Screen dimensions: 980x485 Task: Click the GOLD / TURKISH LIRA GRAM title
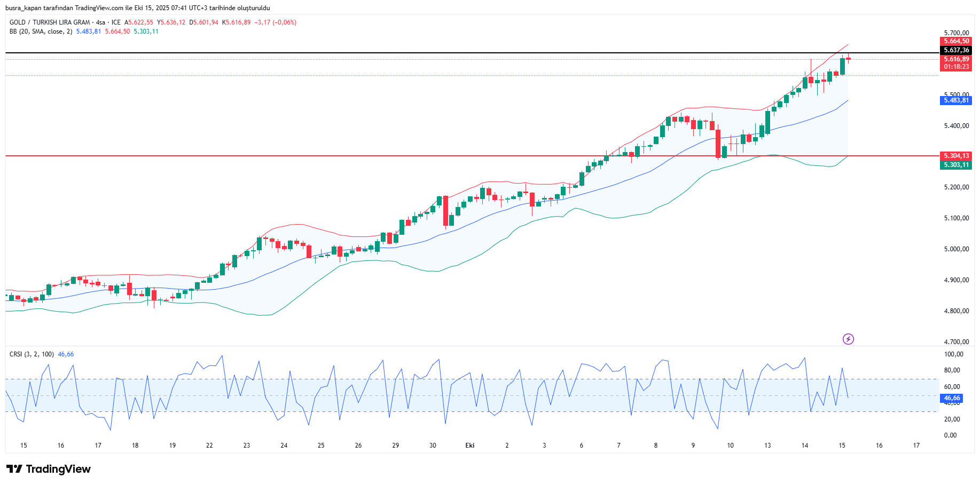(x=50, y=22)
